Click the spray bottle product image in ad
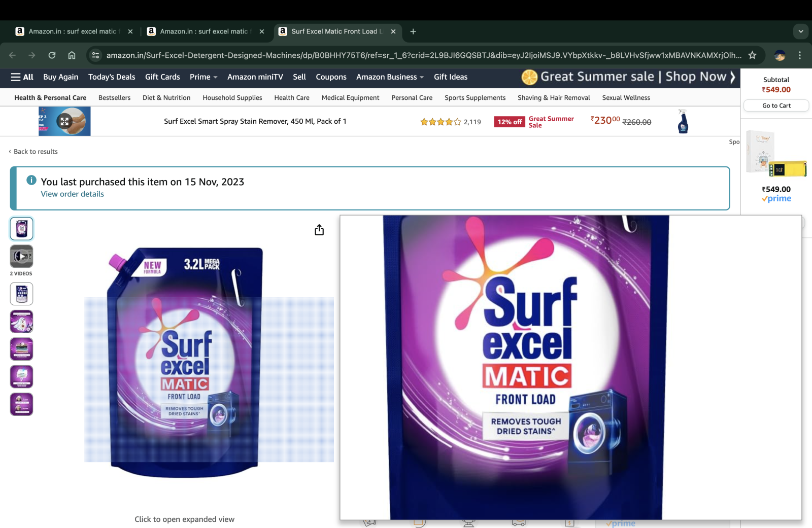Viewport: 812px width, 528px height. 683,121
